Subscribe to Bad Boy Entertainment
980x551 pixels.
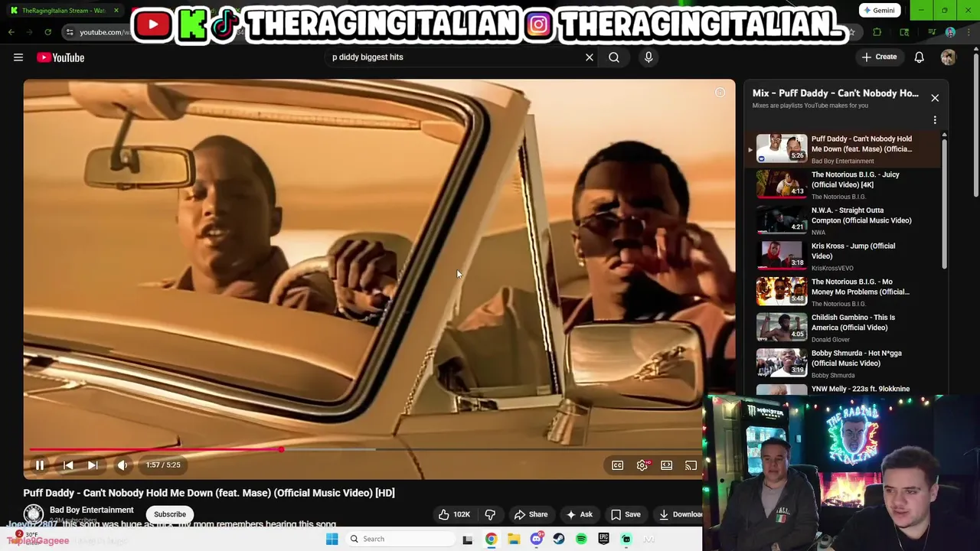point(170,514)
